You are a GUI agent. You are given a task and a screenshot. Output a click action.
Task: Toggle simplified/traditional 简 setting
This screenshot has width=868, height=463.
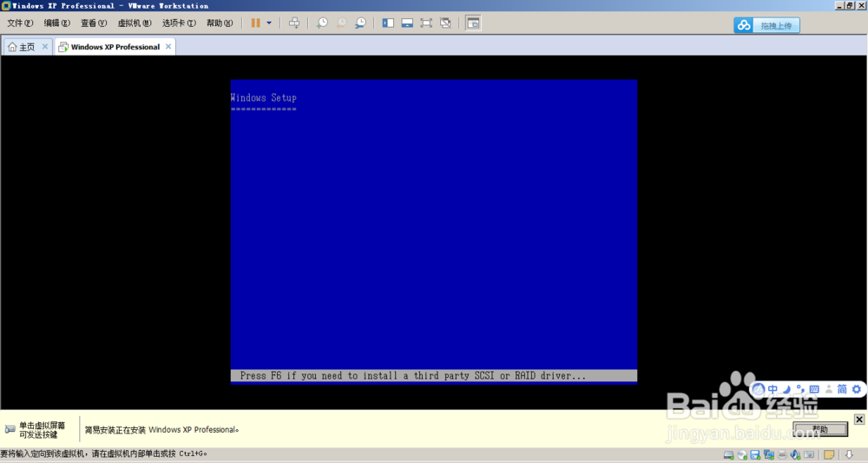(x=842, y=389)
